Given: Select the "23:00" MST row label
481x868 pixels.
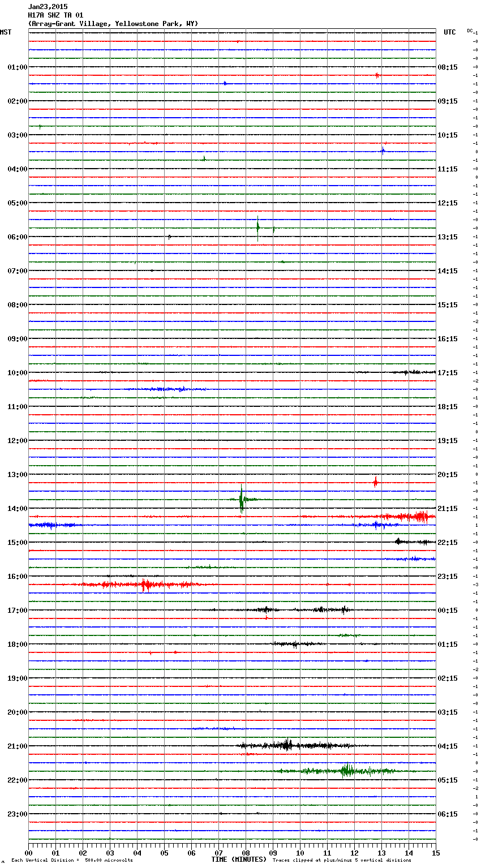Looking at the screenshot, I should [18, 814].
